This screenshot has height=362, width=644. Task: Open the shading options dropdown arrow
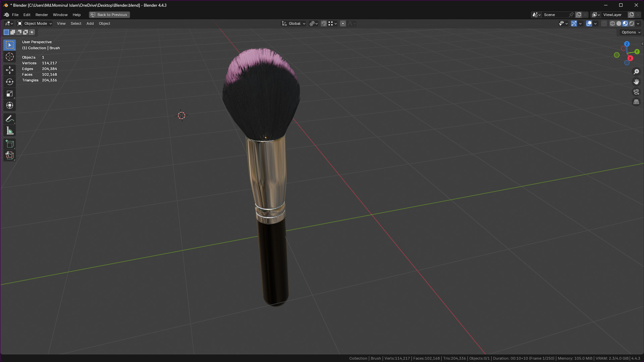(638, 23)
